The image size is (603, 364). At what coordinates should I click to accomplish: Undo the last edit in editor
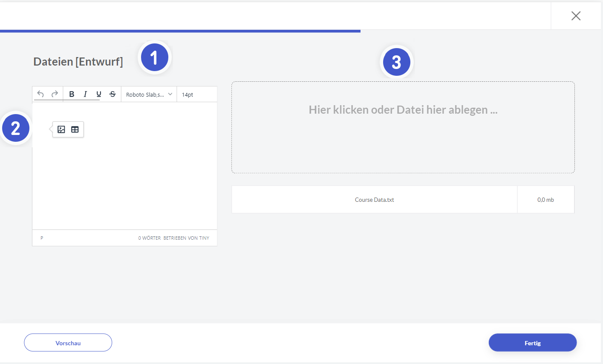[40, 94]
